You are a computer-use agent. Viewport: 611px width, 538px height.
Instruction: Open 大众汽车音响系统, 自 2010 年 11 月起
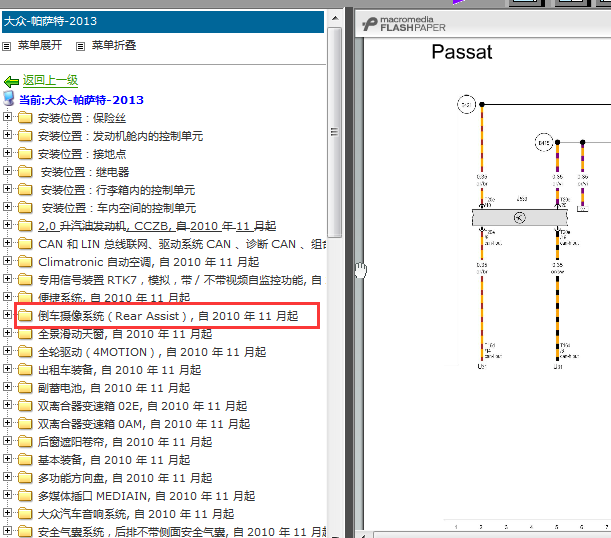136,514
